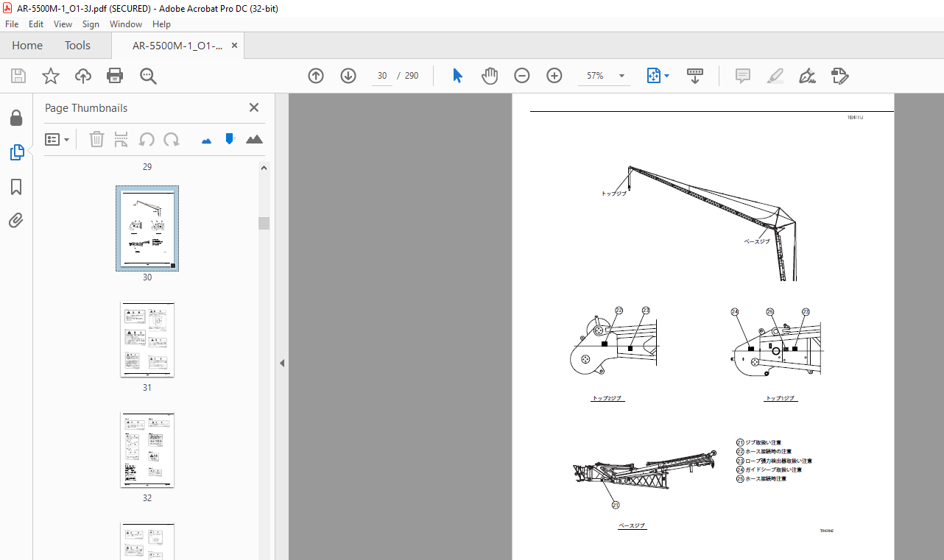This screenshot has width=944, height=560.
Task: Rotate page clockwise in thumbnails
Action: coord(172,139)
